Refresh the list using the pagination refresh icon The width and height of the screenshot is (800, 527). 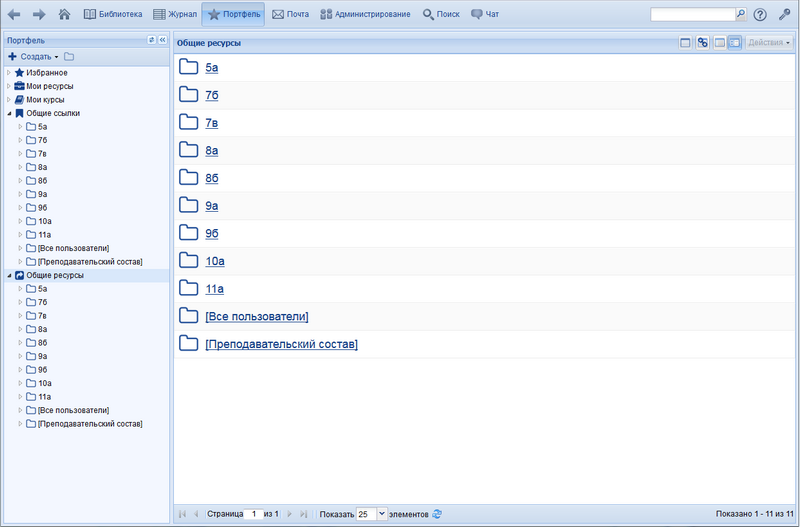point(437,514)
